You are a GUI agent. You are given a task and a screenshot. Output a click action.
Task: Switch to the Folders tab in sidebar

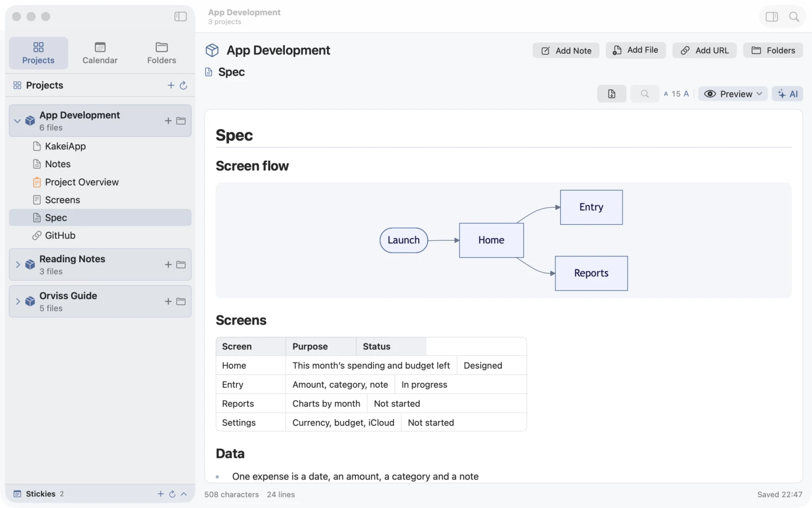pos(161,53)
